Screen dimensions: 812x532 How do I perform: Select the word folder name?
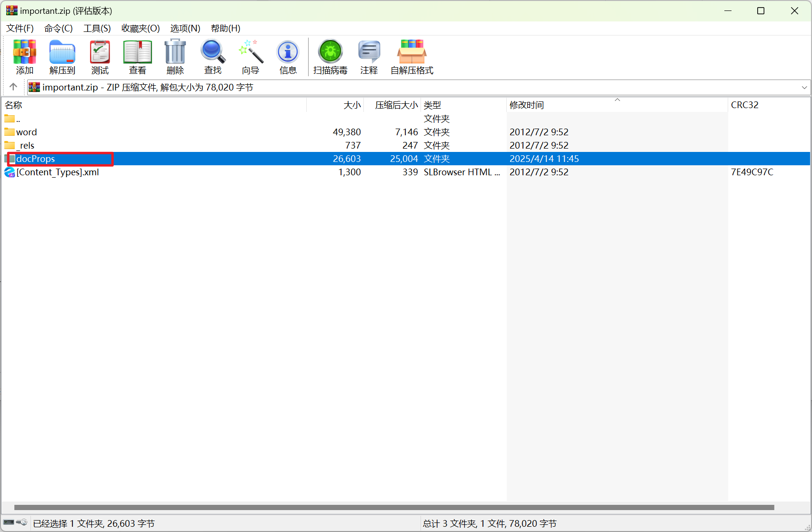pyautogui.click(x=27, y=132)
